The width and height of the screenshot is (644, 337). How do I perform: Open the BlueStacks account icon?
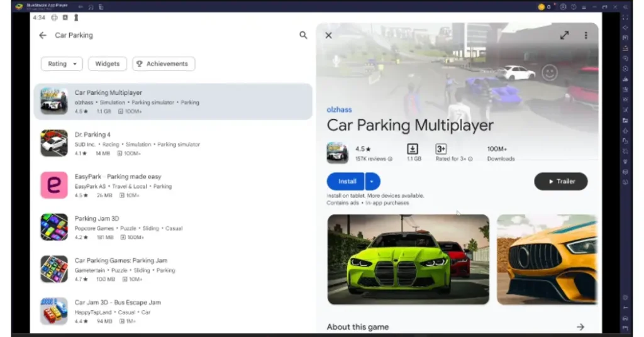(x=563, y=6)
